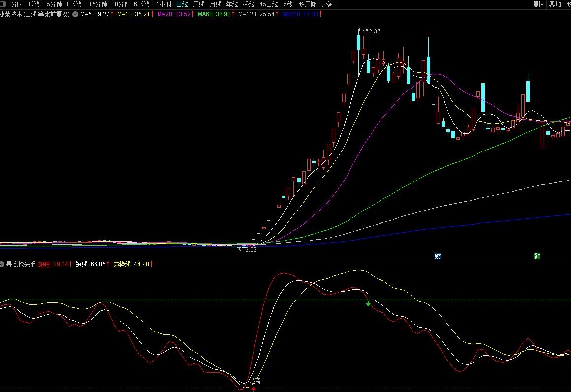Viewport: 571px width, 392px height.
Task: Select the 60分钟 period tab
Action: click(143, 4)
